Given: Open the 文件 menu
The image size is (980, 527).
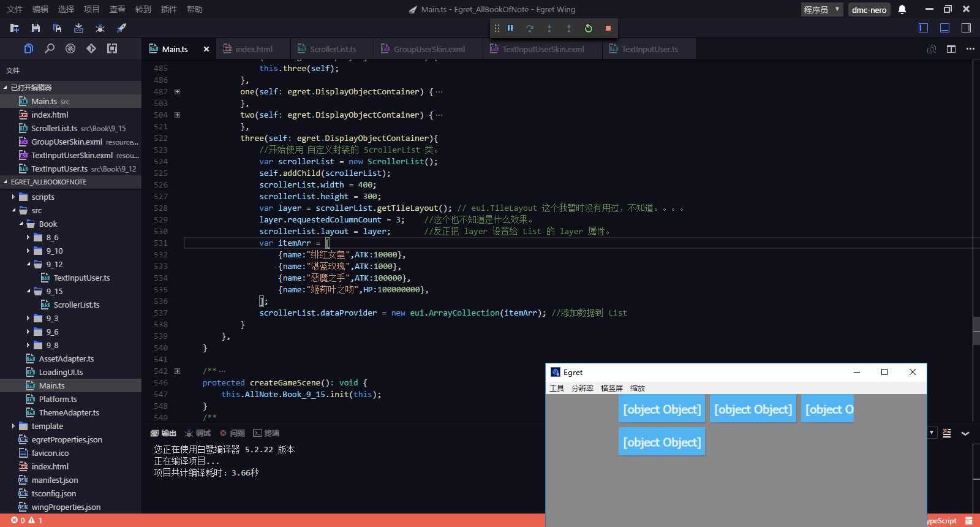Looking at the screenshot, I should tap(15, 9).
